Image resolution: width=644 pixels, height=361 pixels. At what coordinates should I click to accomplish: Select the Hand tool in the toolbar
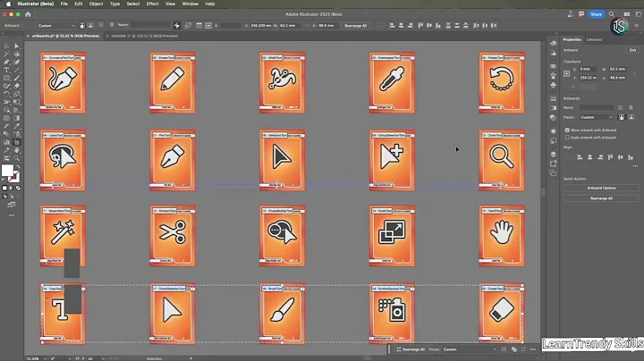[x=17, y=150]
